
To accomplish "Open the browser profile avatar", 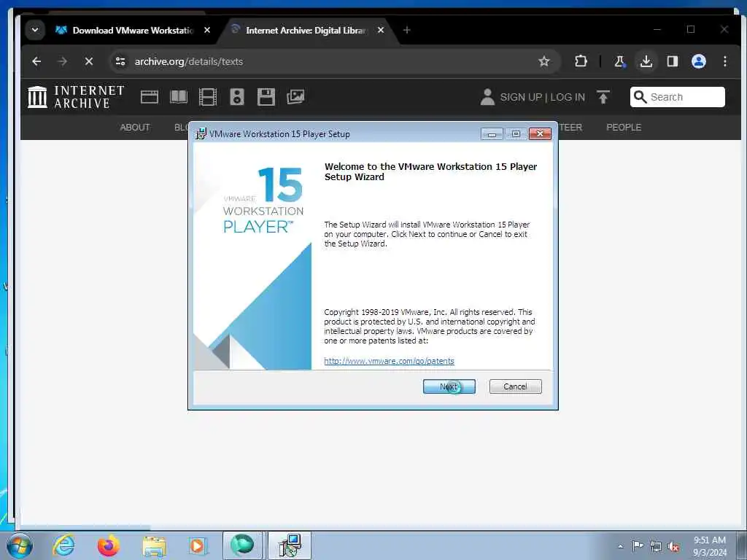I will click(x=698, y=61).
